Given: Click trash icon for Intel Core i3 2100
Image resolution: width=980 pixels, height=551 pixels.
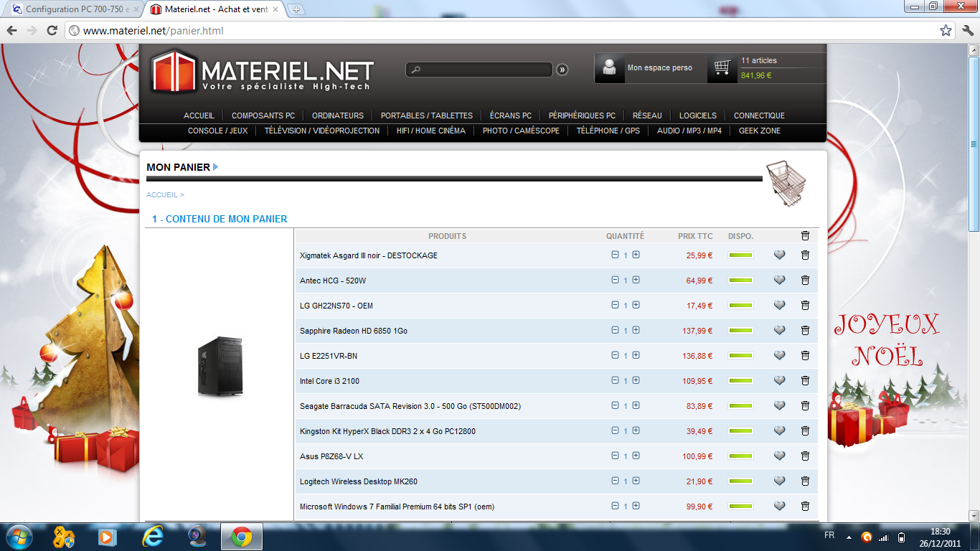Looking at the screenshot, I should point(805,380).
